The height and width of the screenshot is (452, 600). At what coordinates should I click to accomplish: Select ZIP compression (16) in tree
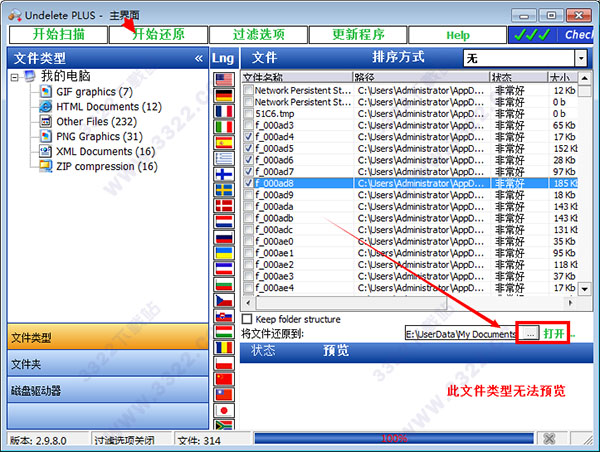pyautogui.click(x=107, y=166)
